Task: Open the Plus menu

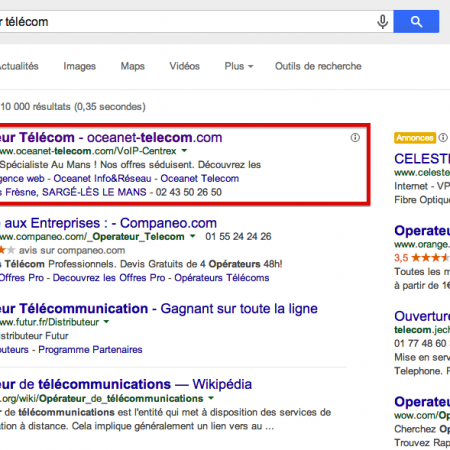Action: (x=239, y=66)
